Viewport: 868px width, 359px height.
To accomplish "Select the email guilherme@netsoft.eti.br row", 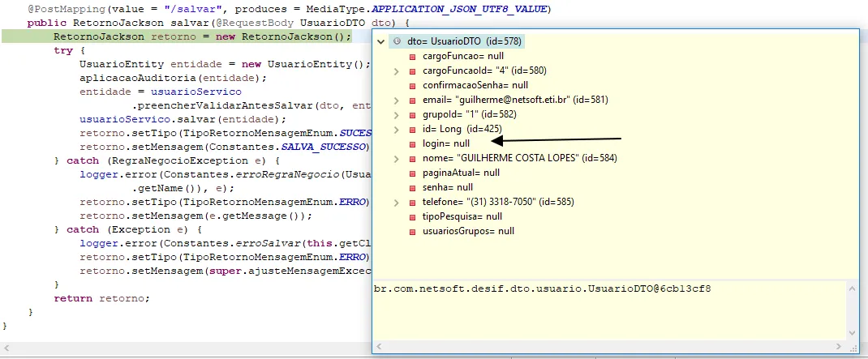I will [x=515, y=100].
